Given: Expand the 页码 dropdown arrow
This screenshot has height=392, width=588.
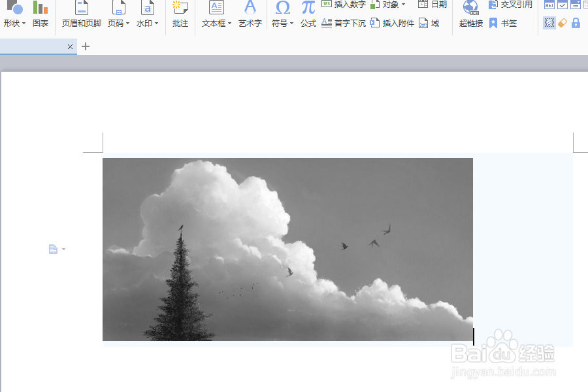Looking at the screenshot, I should click(127, 24).
